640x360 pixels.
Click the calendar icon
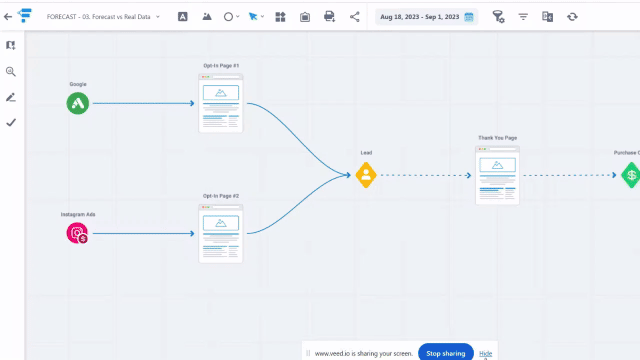pos(469,17)
